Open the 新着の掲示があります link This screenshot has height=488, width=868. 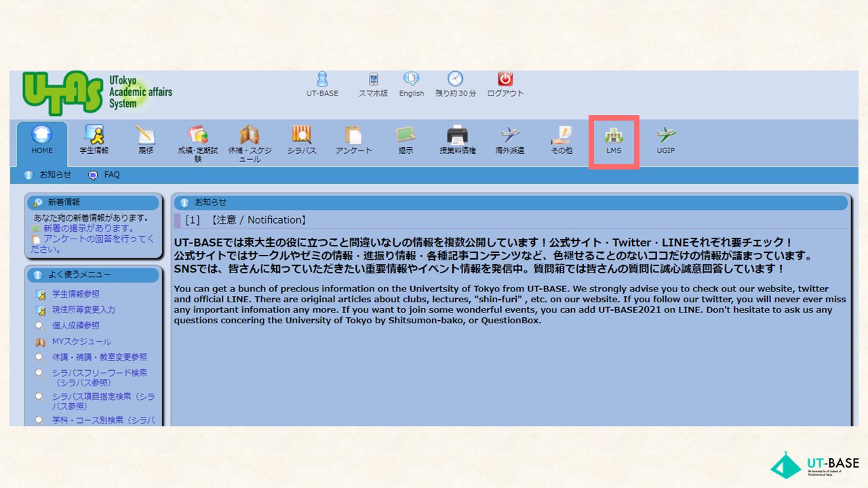click(83, 228)
